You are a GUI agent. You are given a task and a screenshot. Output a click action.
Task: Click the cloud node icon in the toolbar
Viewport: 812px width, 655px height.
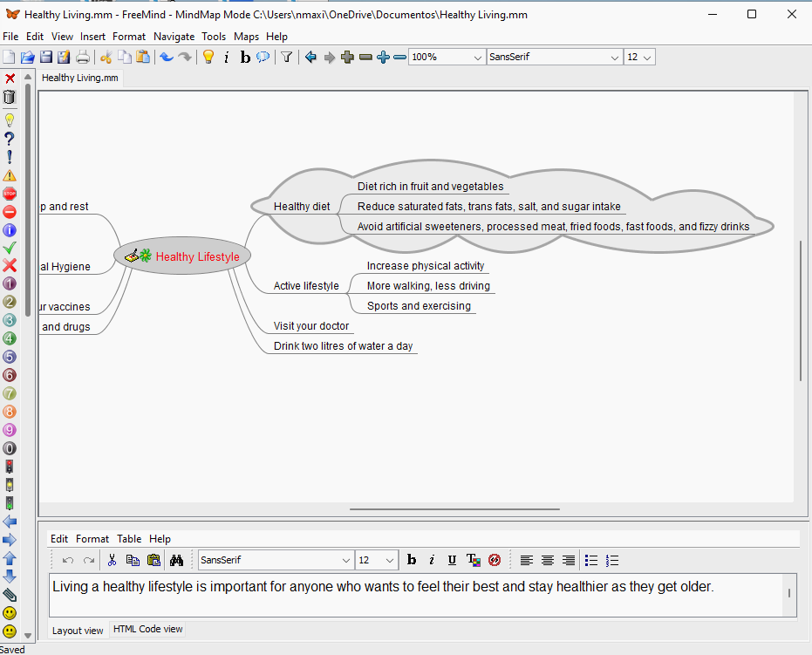(x=263, y=58)
